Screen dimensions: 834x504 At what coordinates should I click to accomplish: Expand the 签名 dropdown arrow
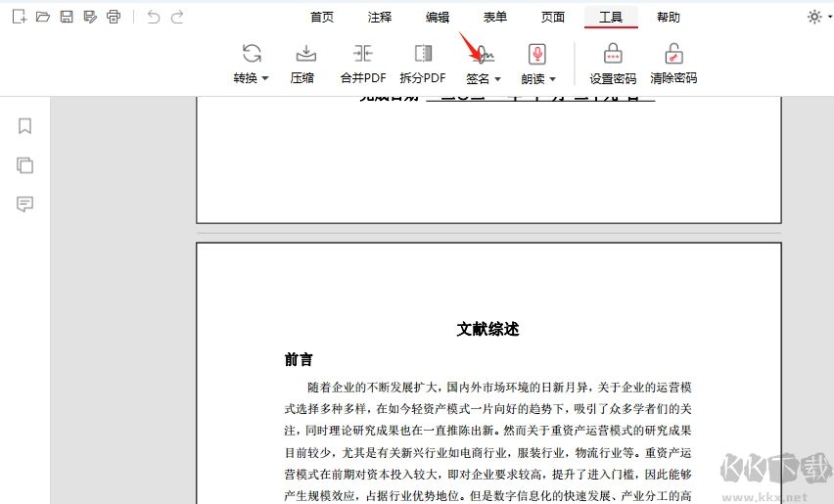498,79
